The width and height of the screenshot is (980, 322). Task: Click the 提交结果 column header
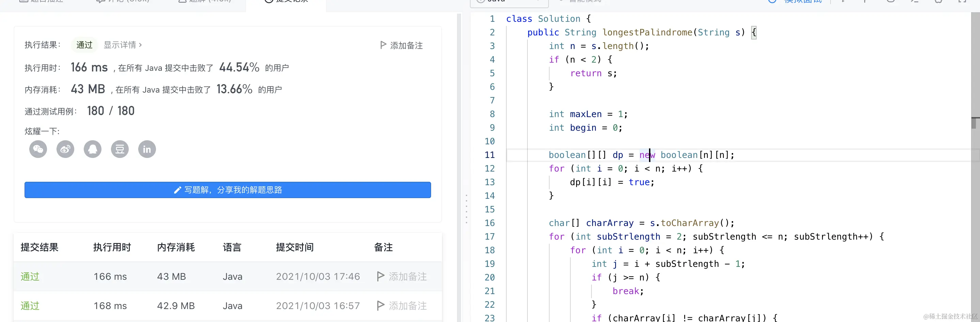pyautogui.click(x=39, y=247)
